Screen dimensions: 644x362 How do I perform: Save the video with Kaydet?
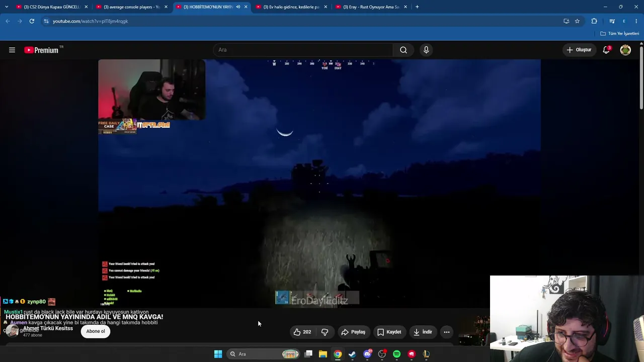pos(389,332)
